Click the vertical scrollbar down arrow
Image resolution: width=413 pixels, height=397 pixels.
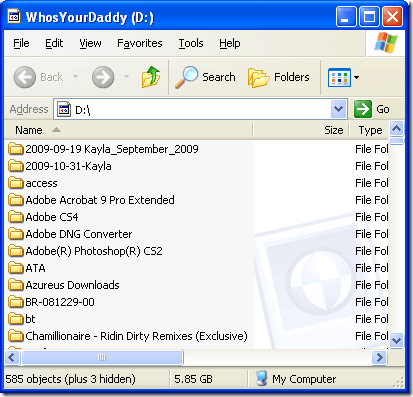(x=396, y=340)
